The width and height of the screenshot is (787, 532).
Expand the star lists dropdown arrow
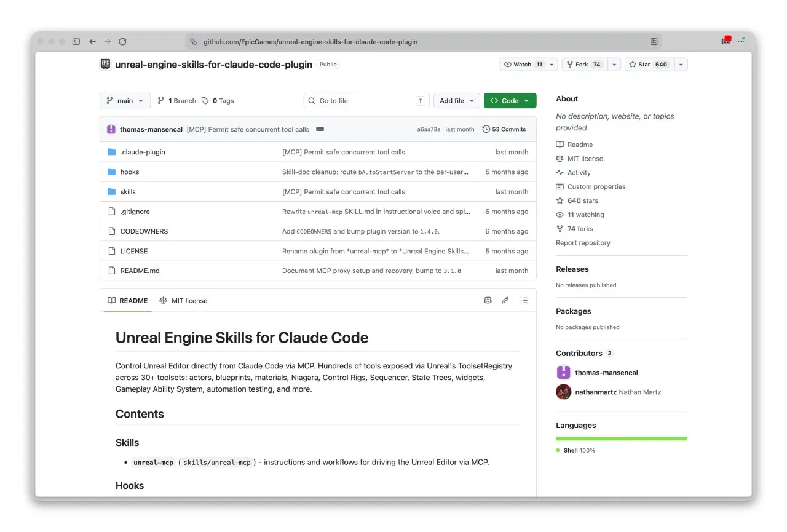click(681, 65)
